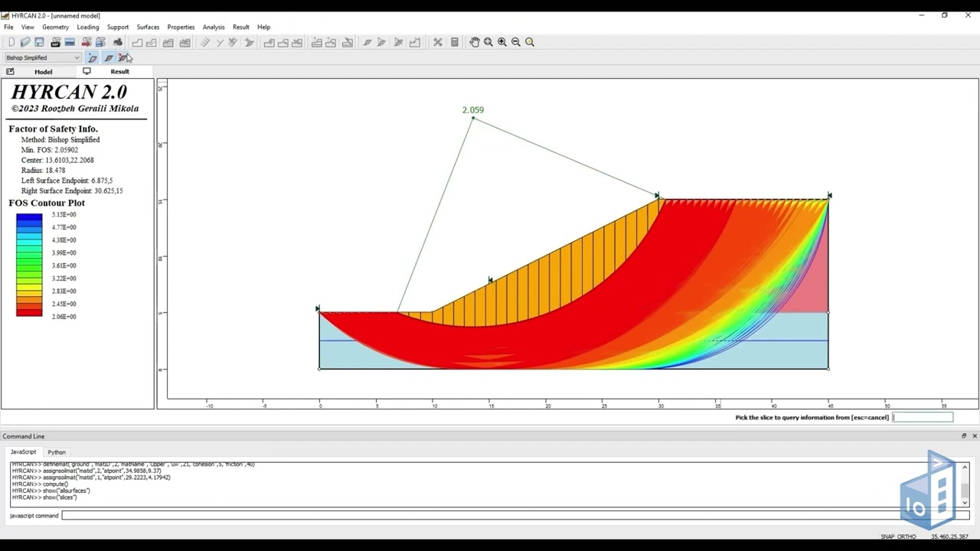Screen dimensions: 980x551
Task: Open the Result menu
Action: (241, 27)
